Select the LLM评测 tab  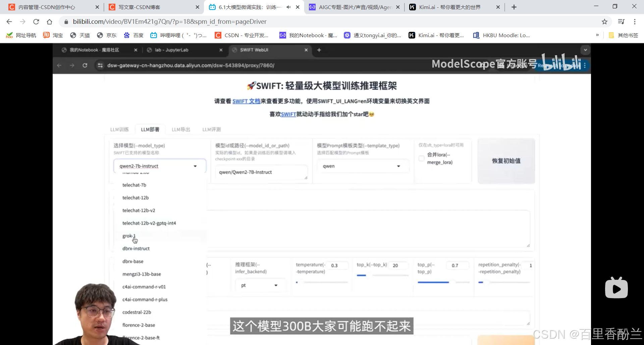tap(212, 130)
